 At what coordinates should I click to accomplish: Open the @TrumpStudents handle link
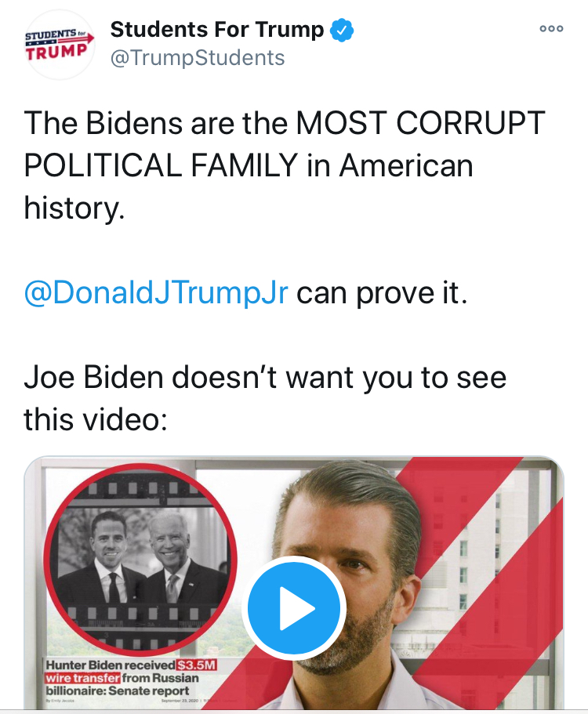point(197,58)
